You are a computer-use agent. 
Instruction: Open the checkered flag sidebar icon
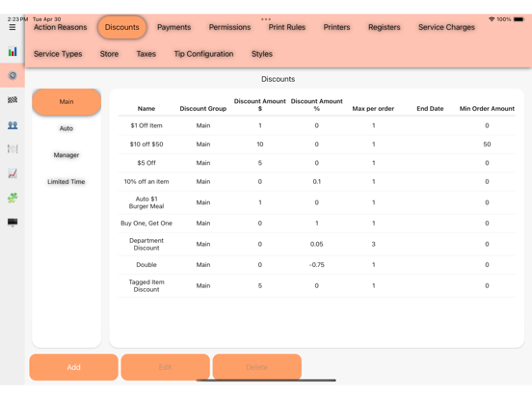tap(13, 100)
